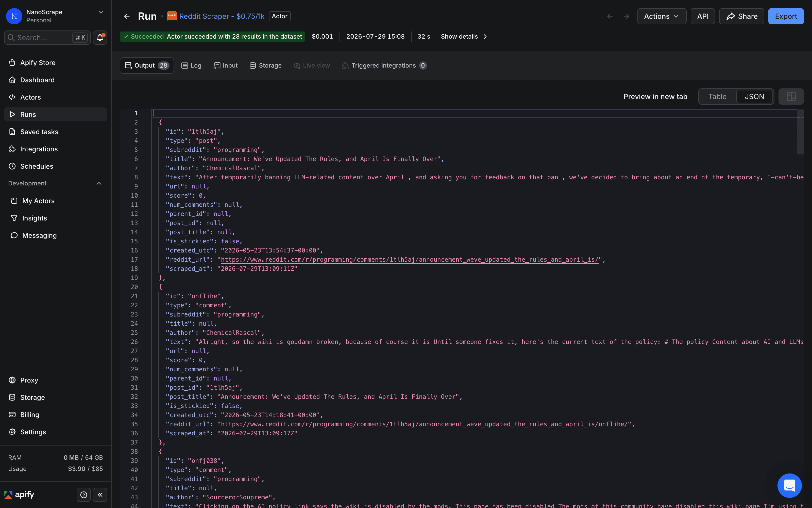Open the help question-mark icon
This screenshot has height=508, width=812.
(x=84, y=495)
